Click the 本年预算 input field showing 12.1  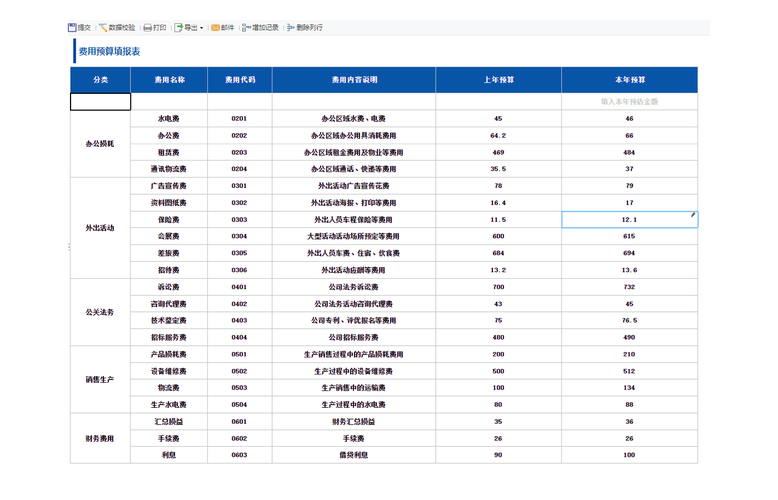[629, 220]
